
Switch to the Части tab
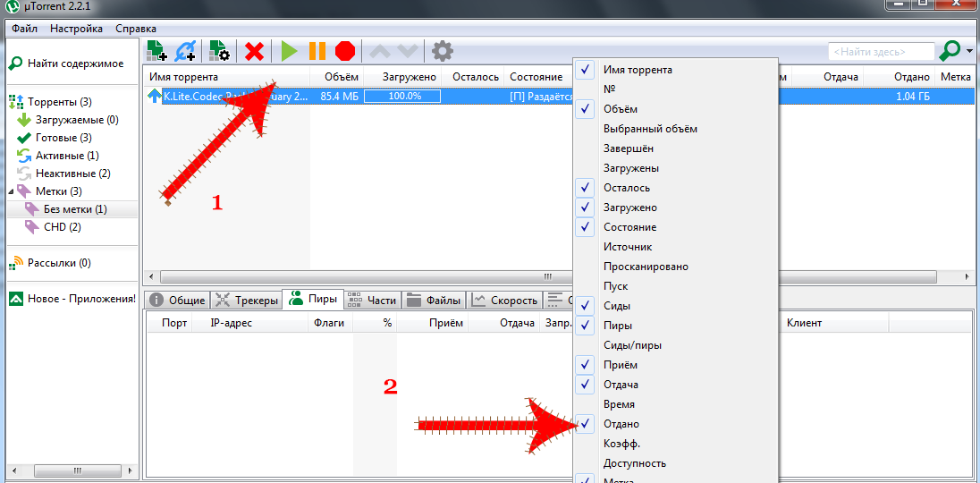click(373, 300)
